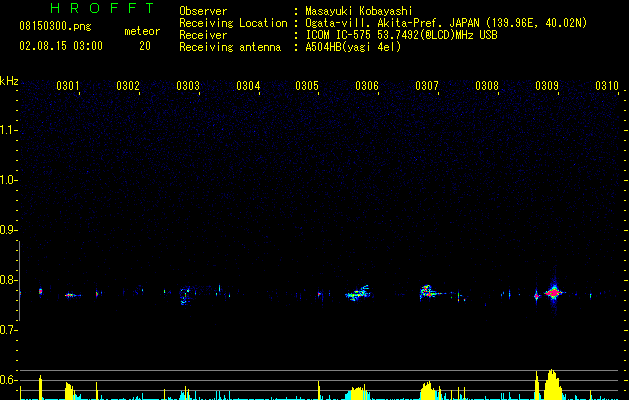629x400 pixels.
Task: Click the 1.0 kHz frequency label
Action: 9,180
